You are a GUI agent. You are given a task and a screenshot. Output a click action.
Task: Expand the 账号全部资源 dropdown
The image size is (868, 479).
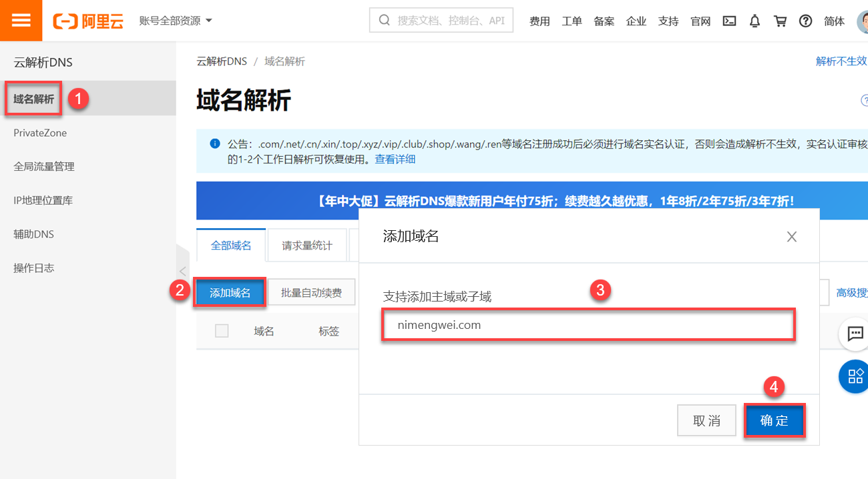pyautogui.click(x=176, y=21)
